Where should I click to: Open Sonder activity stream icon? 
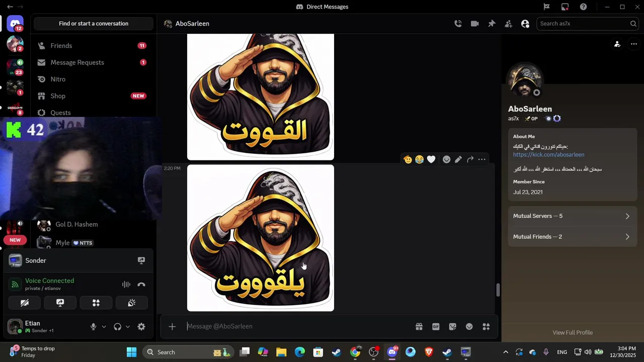[141, 260]
